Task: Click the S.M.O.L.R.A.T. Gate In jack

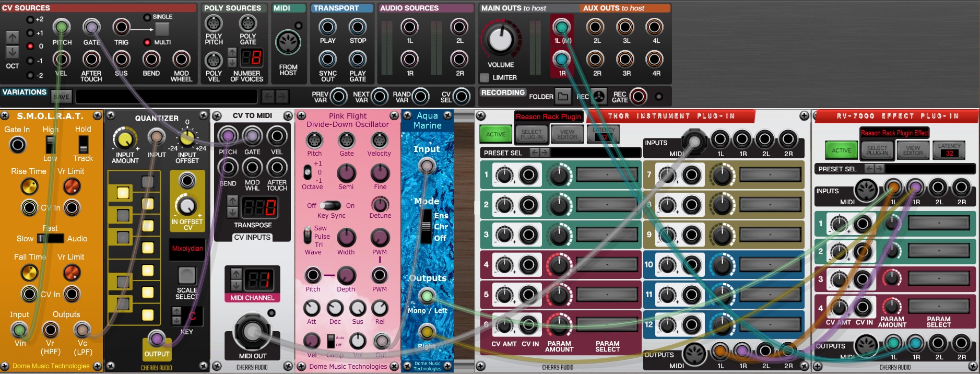Action: tap(18, 145)
